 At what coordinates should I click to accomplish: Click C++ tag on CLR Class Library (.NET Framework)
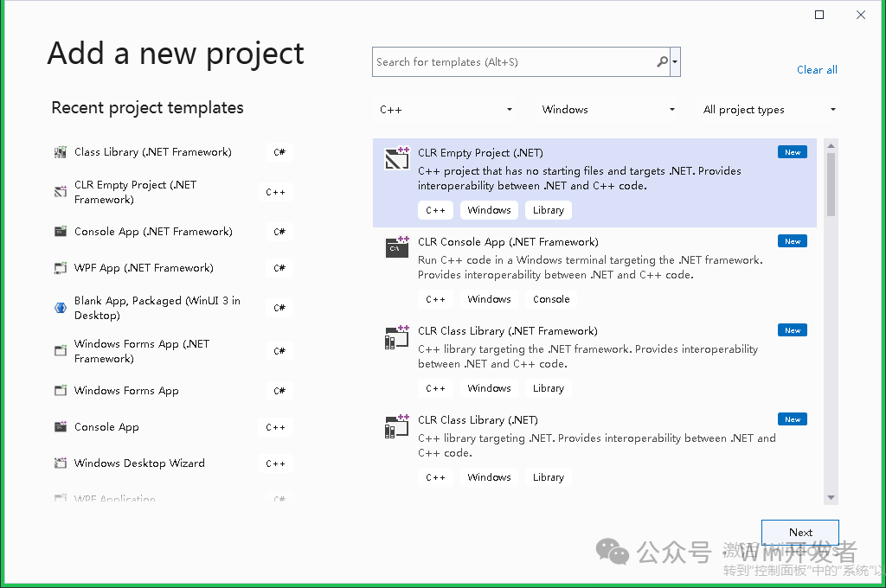click(x=435, y=388)
